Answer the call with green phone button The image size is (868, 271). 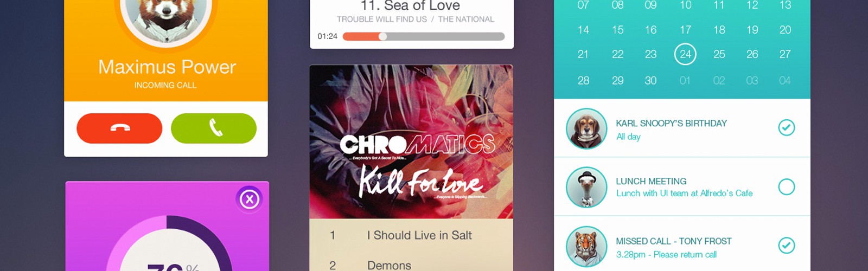pos(214,128)
